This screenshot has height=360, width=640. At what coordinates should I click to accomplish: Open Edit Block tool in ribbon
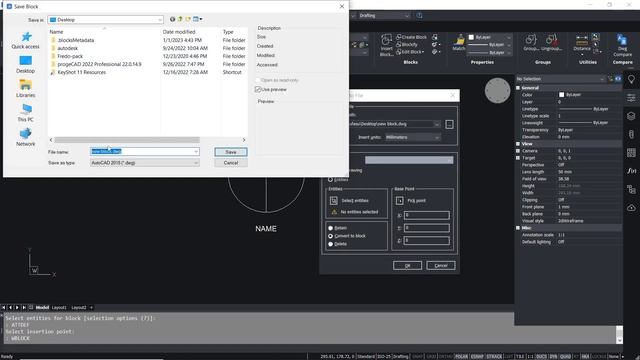pos(410,52)
